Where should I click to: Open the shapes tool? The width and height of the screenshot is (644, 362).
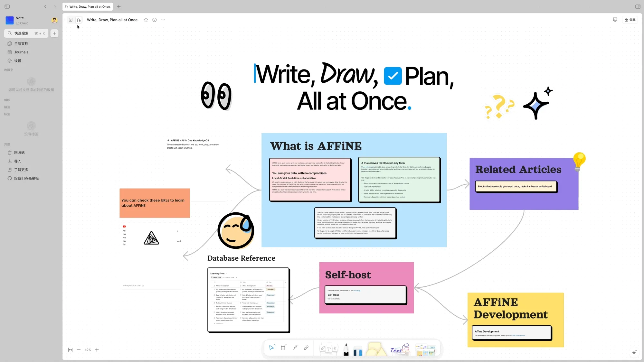coord(376,349)
